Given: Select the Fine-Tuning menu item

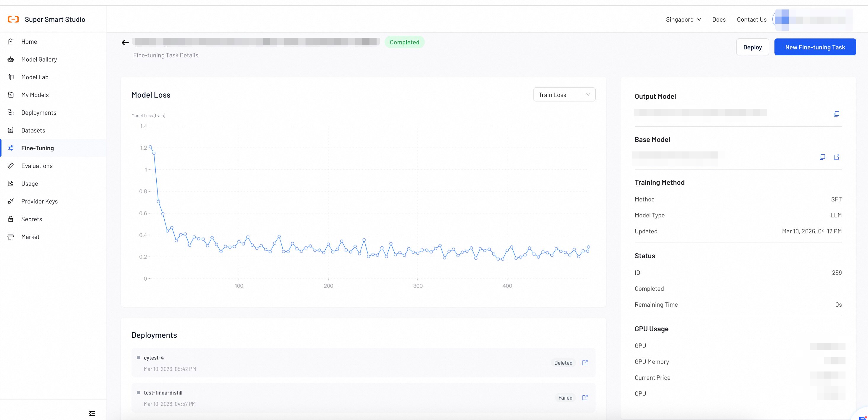Looking at the screenshot, I should tap(53, 148).
